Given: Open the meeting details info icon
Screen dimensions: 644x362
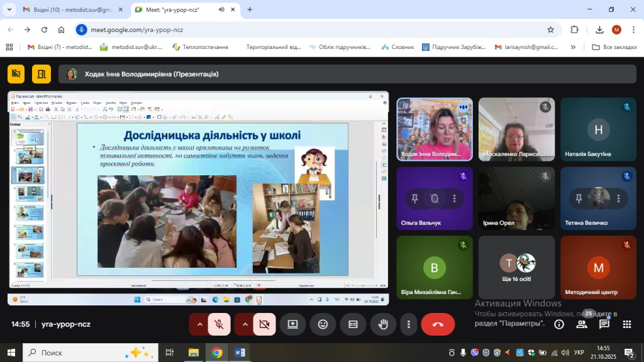Looking at the screenshot, I should coord(558,324).
